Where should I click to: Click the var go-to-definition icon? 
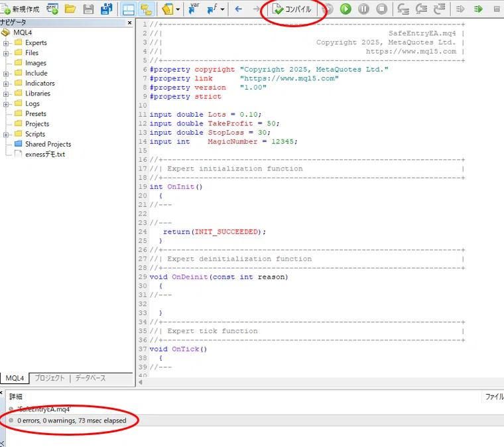(193, 9)
